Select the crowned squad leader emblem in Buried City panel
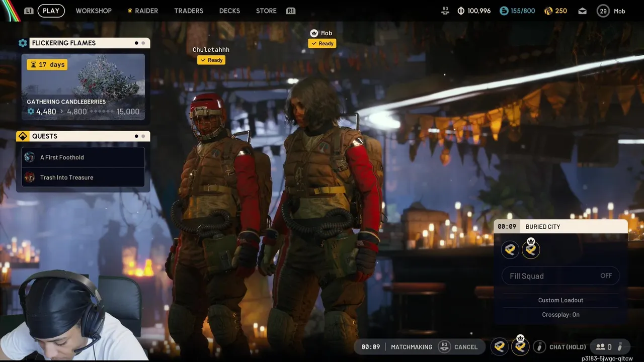Image resolution: width=644 pixels, height=362 pixels. click(x=531, y=249)
